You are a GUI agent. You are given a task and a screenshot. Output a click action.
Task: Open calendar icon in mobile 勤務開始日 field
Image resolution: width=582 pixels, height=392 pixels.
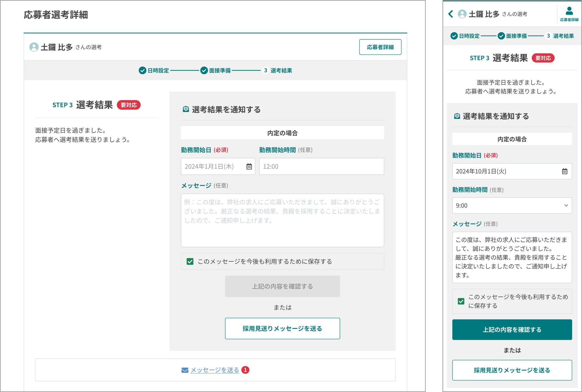coord(564,171)
